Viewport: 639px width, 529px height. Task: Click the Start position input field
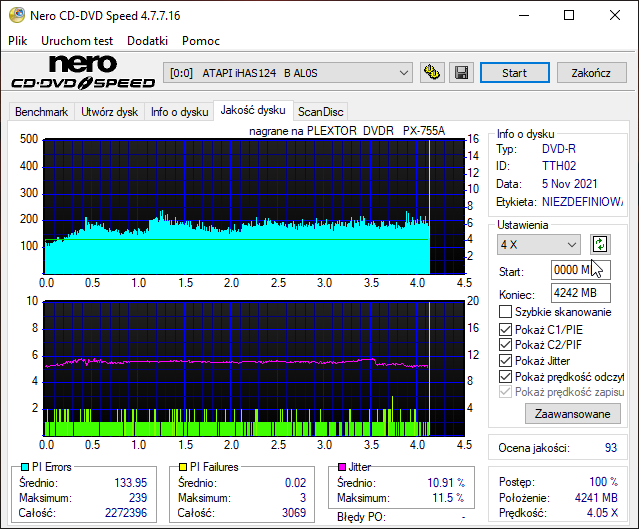[581, 270]
